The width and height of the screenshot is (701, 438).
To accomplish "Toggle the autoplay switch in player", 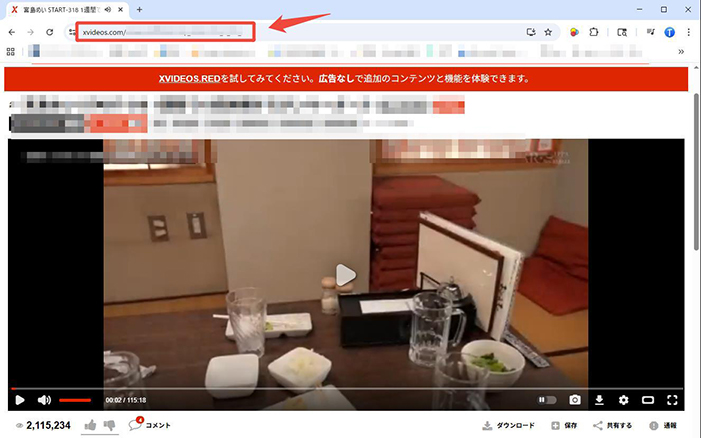I will pos(547,400).
